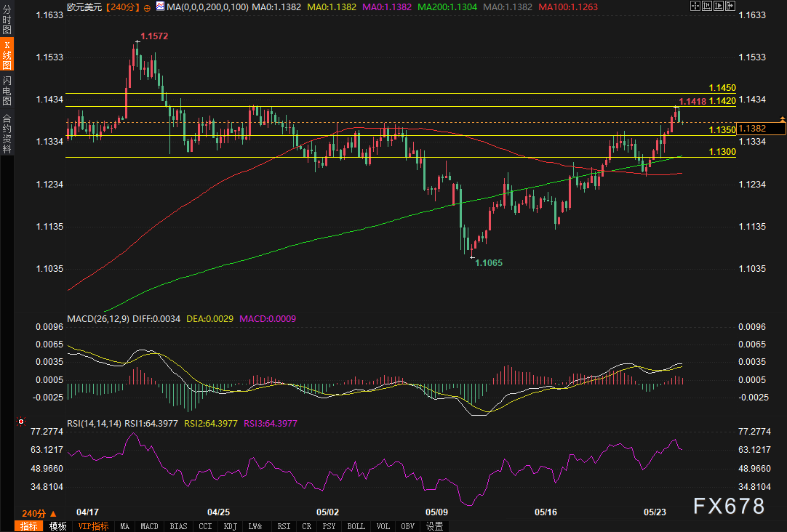This screenshot has width=787, height=532.
Task: Toggle the MACD indicator in bottom bar
Action: click(x=149, y=526)
